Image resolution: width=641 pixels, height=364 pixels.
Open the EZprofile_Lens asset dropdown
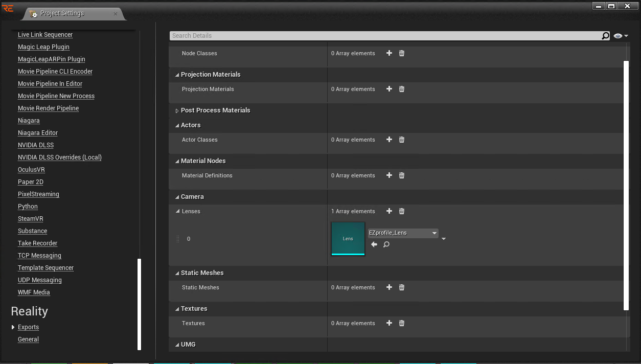coord(403,233)
